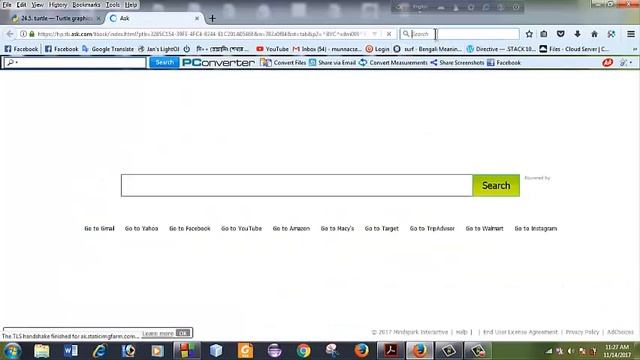Open the Bookmarks menu
This screenshot has width=640, height=360.
click(x=86, y=5)
